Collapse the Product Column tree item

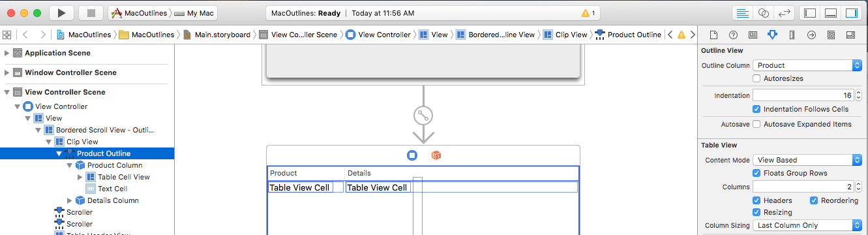pyautogui.click(x=70, y=165)
